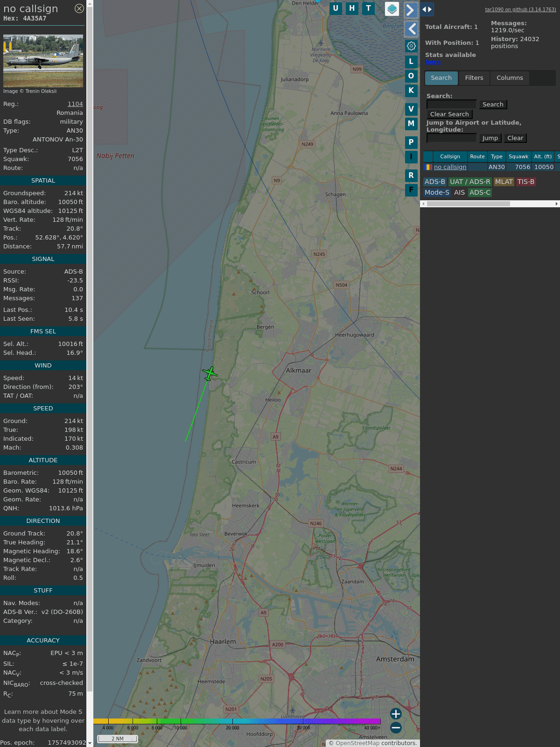Open the tar1090 on github link
Image resolution: width=560 pixels, height=747 pixels.
coord(520,9)
